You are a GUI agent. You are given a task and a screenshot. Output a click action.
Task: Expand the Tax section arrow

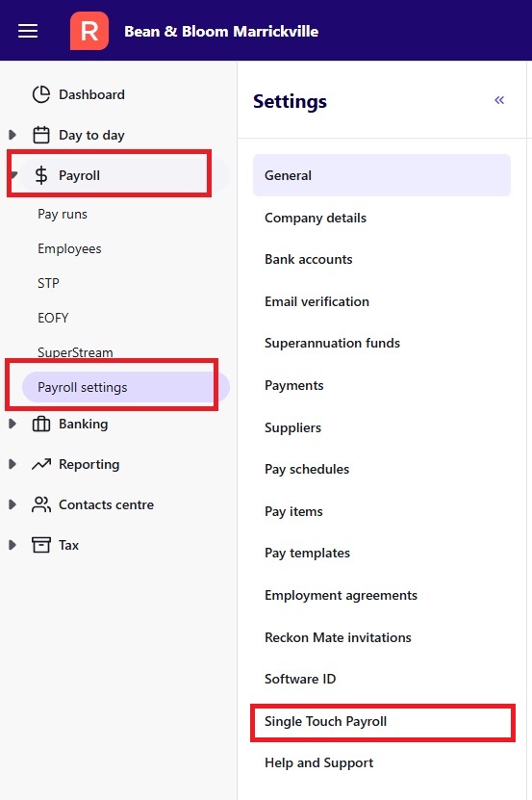[13, 545]
